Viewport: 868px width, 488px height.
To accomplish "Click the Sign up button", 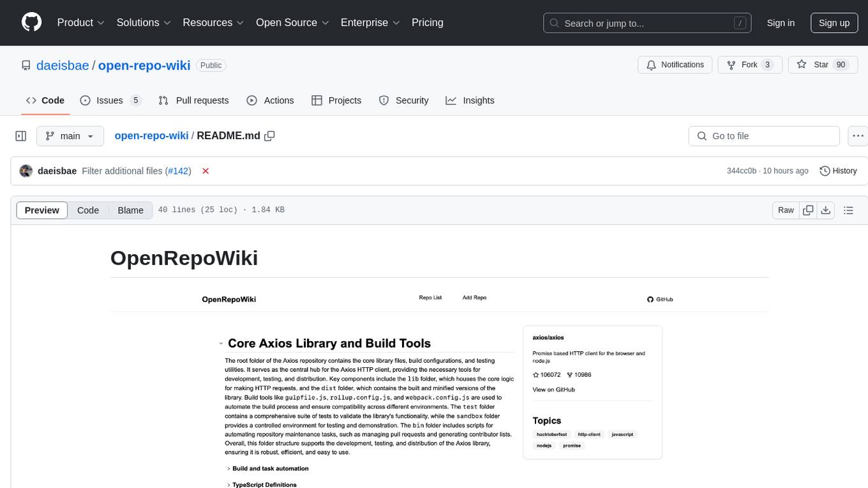I will [x=834, y=22].
